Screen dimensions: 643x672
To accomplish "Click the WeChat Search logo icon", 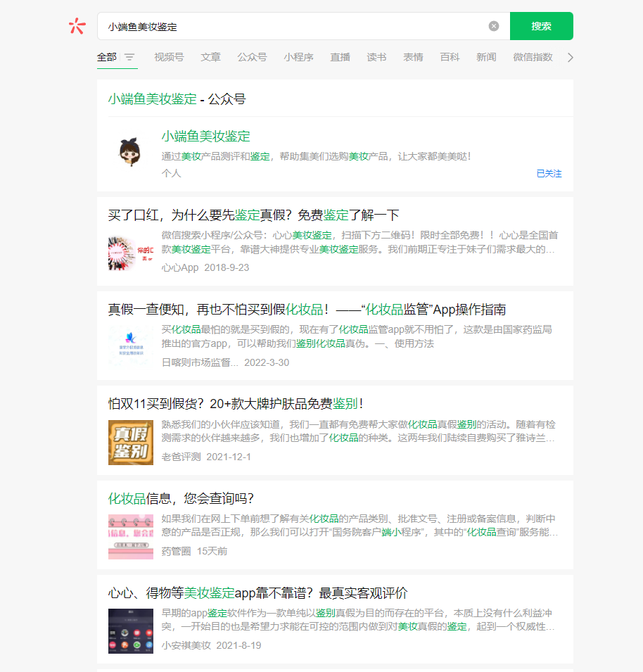I will coord(77,26).
